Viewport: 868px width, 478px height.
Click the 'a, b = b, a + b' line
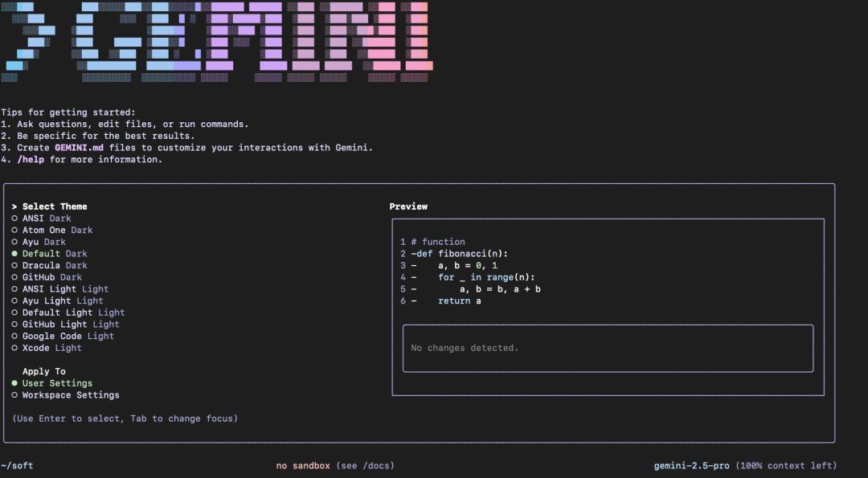pyautogui.click(x=500, y=288)
